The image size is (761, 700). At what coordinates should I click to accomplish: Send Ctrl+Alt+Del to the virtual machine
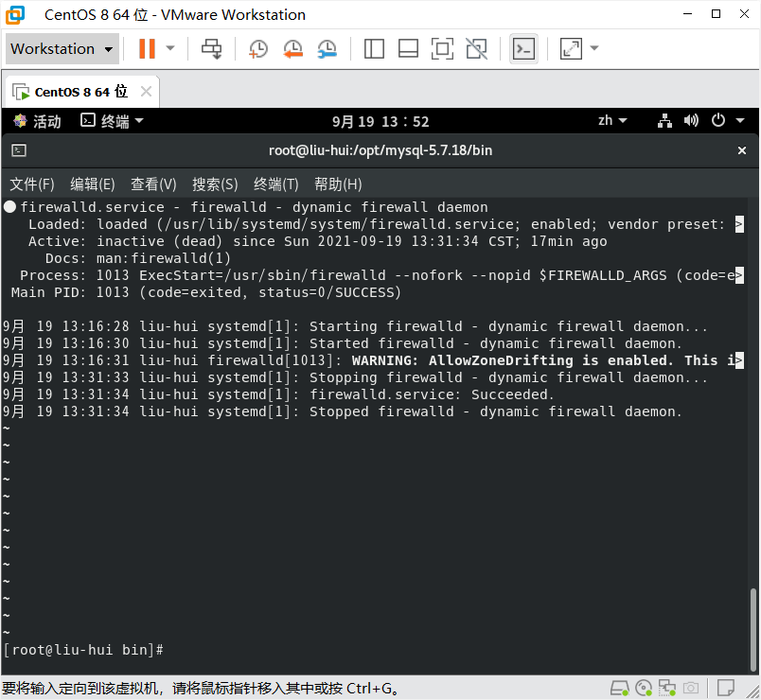click(x=212, y=48)
